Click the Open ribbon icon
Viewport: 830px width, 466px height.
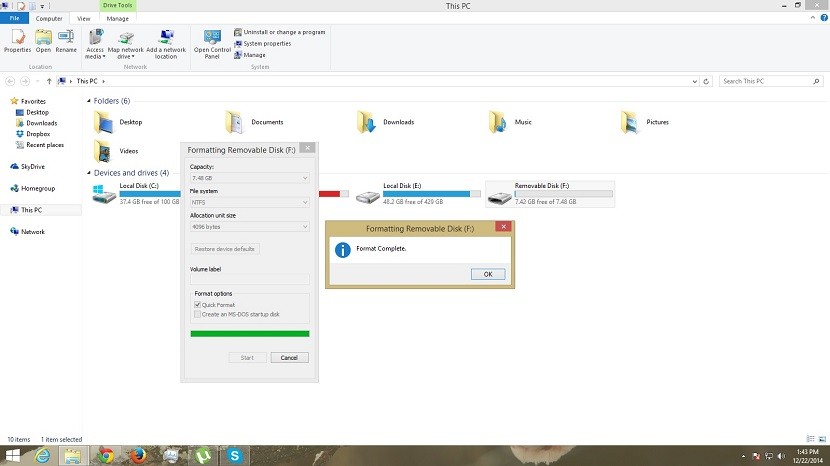(x=43, y=41)
